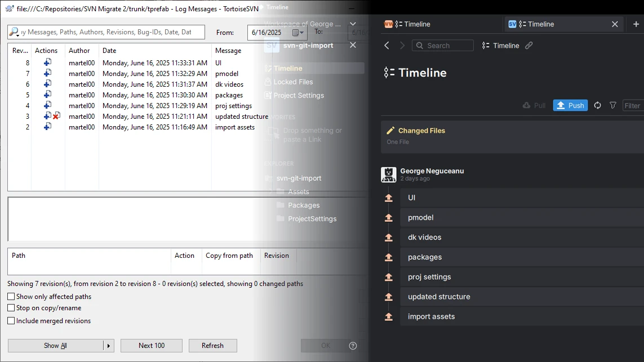Click the link icon beside Timeline breadcrumb

(x=528, y=45)
